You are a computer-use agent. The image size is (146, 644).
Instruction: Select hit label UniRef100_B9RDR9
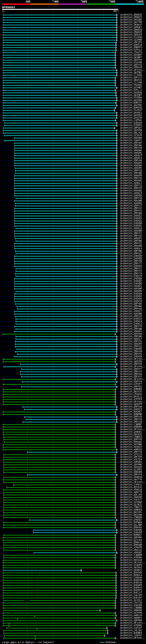(131, 389)
